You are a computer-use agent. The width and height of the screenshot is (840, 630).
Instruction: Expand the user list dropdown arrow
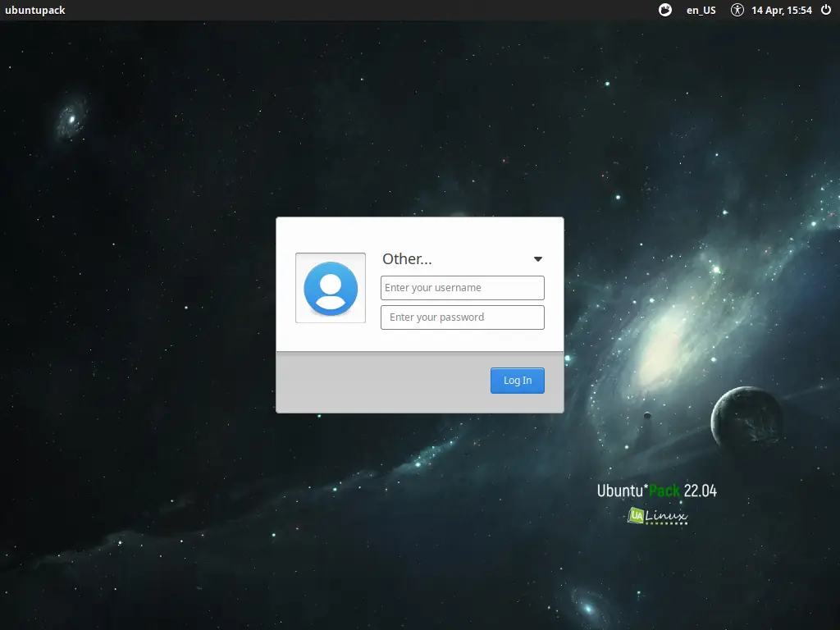[538, 259]
